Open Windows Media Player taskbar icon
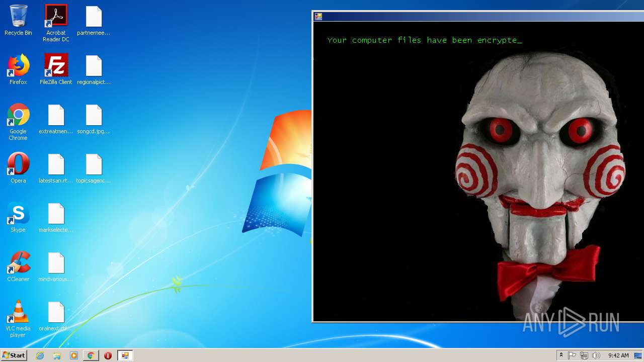This screenshot has height=362, width=644. click(74, 355)
